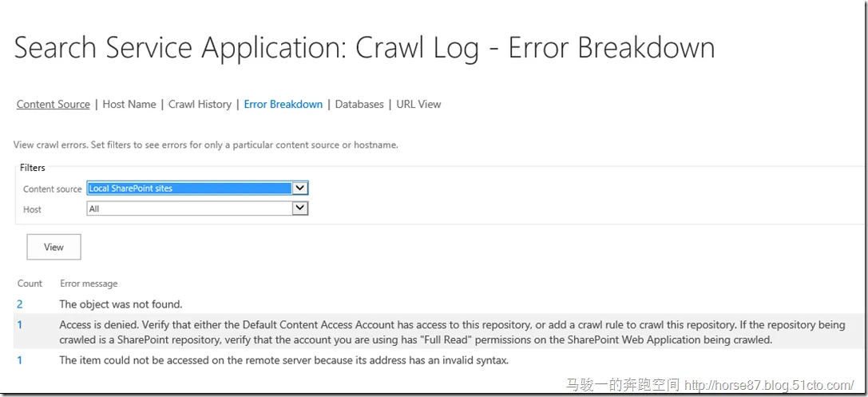This screenshot has width=868, height=397.
Task: Click the Local SharePoint sites selection field
Action: (188, 189)
